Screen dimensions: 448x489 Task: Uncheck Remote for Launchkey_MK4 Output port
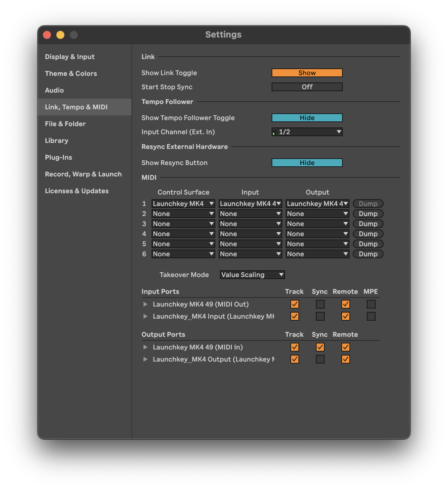coord(346,359)
